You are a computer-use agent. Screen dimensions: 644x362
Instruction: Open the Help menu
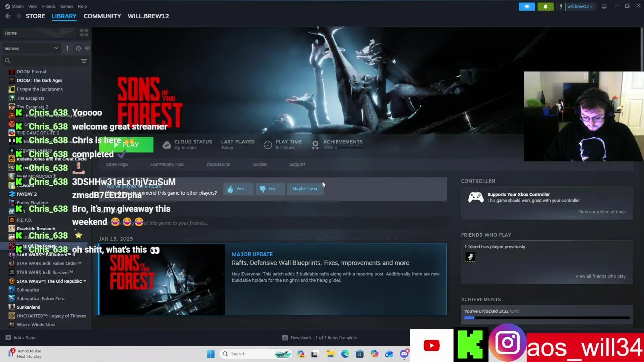click(x=82, y=6)
